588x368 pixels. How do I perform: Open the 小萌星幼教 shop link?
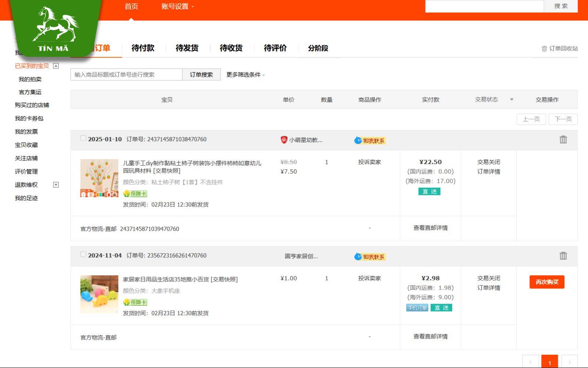click(305, 140)
